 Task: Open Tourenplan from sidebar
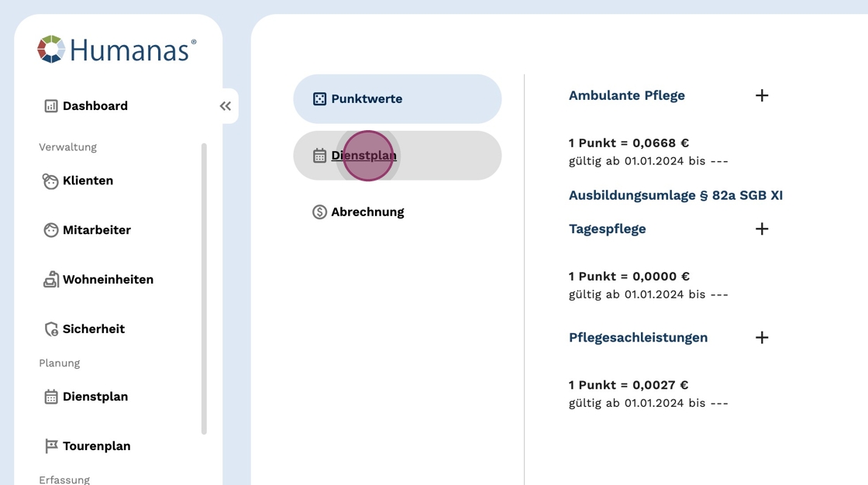click(x=96, y=446)
